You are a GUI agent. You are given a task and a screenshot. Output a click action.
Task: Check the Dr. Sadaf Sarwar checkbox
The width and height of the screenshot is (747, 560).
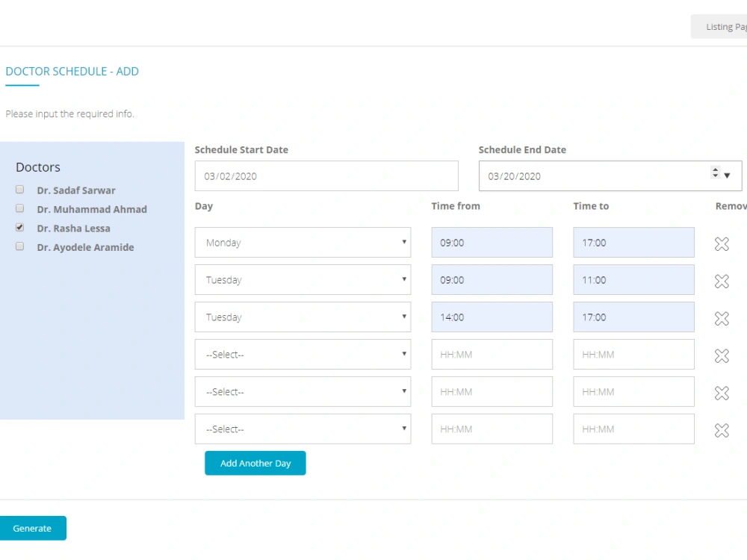pos(19,190)
